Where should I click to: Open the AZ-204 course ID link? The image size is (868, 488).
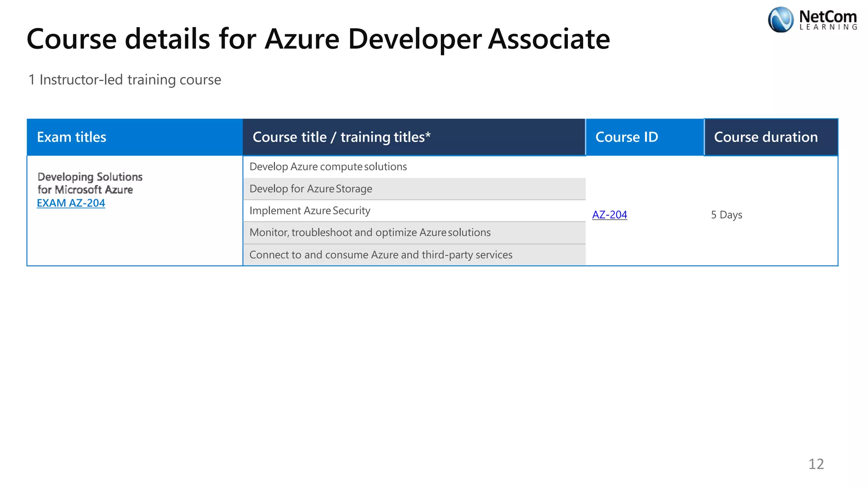[609, 215]
